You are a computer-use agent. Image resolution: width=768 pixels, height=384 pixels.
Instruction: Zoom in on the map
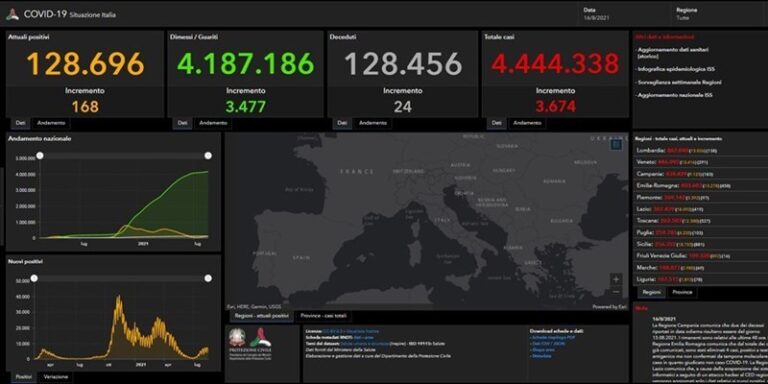pyautogui.click(x=616, y=280)
